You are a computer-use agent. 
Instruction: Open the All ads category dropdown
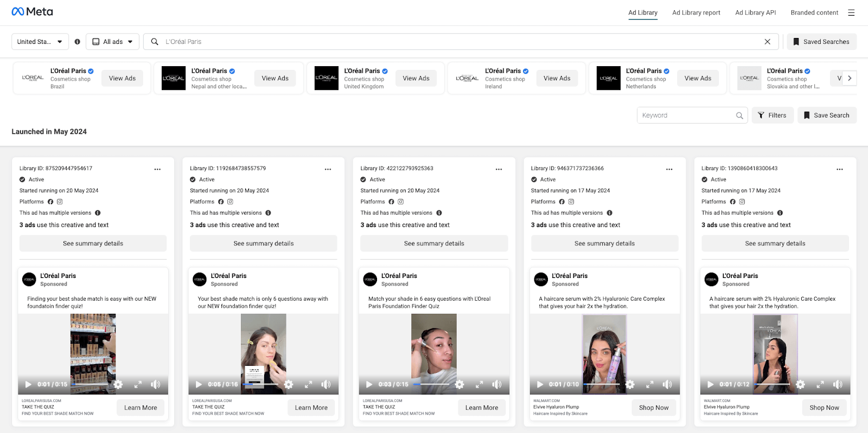click(x=112, y=42)
